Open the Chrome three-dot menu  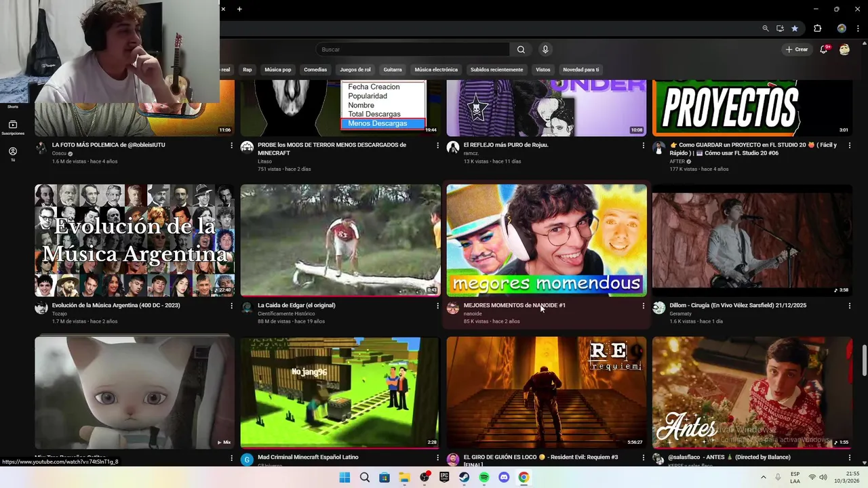click(858, 28)
